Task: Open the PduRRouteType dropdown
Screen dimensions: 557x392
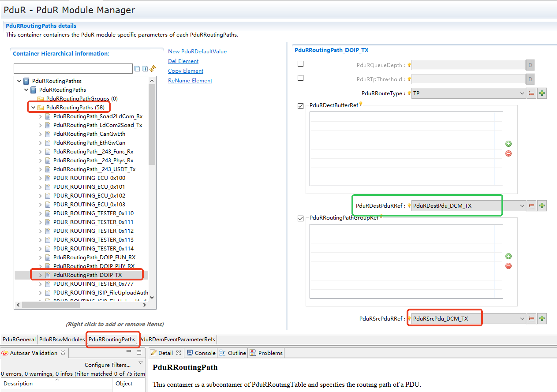Action: [522, 93]
